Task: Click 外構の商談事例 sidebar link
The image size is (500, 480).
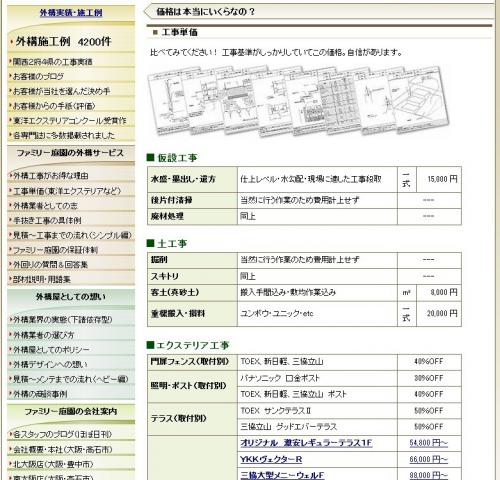Action: 40,394
